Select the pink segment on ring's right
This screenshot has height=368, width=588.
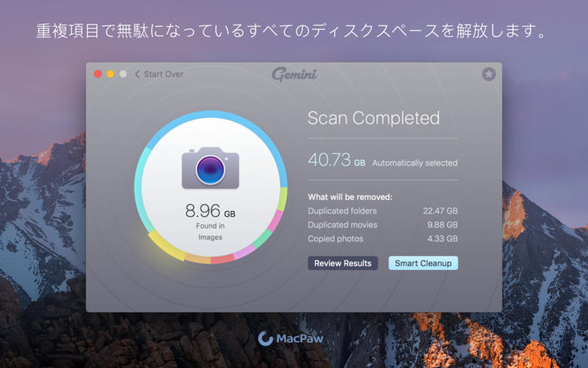pyautogui.click(x=276, y=220)
